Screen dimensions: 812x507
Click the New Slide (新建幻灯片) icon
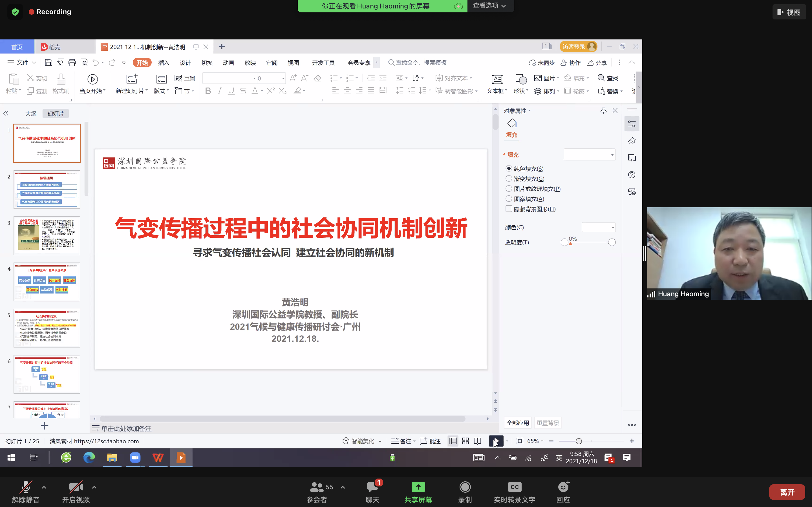132,79
